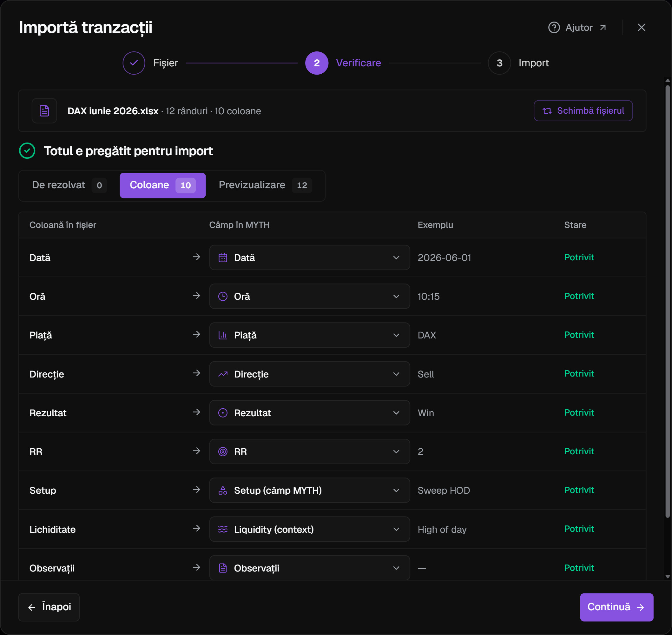This screenshot has height=635, width=672.
Task: Click the bar chart icon in the Piață field
Action: coord(222,335)
